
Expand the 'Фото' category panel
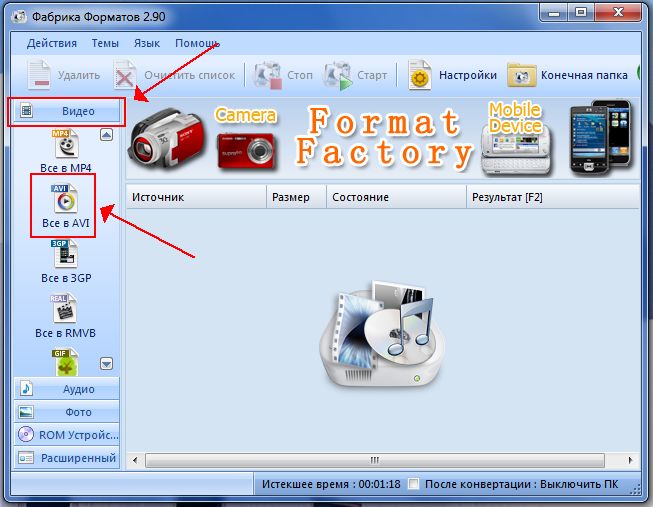[67, 412]
